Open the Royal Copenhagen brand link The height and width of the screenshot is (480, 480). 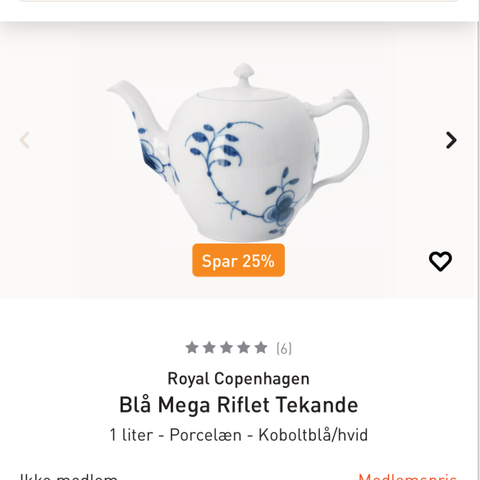pyautogui.click(x=238, y=379)
